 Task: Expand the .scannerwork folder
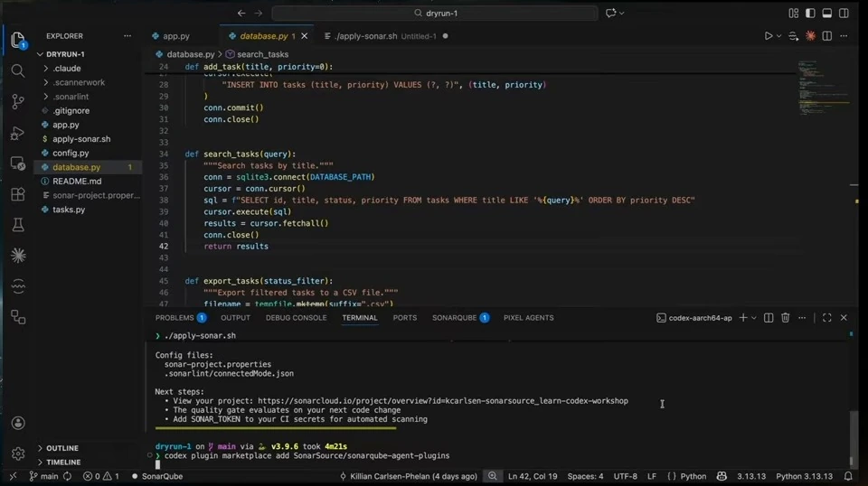pyautogui.click(x=79, y=82)
